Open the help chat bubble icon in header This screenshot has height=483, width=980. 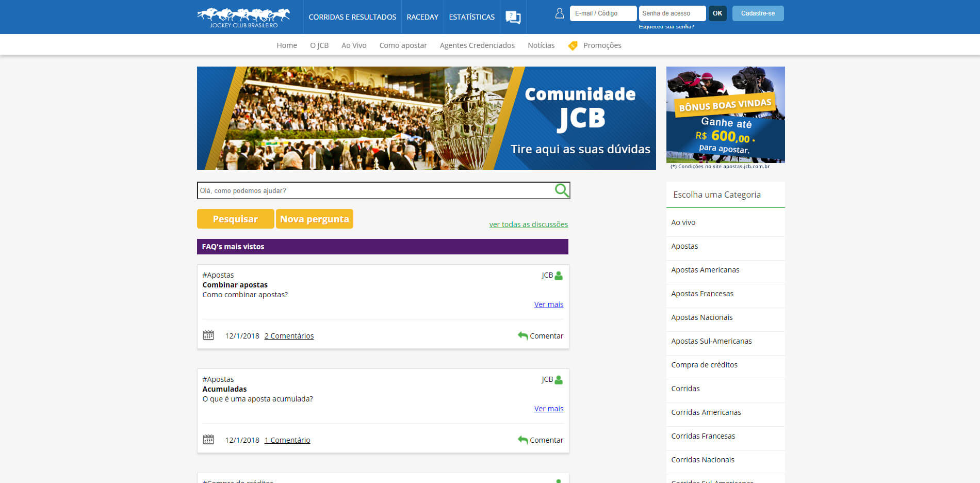[x=513, y=17]
